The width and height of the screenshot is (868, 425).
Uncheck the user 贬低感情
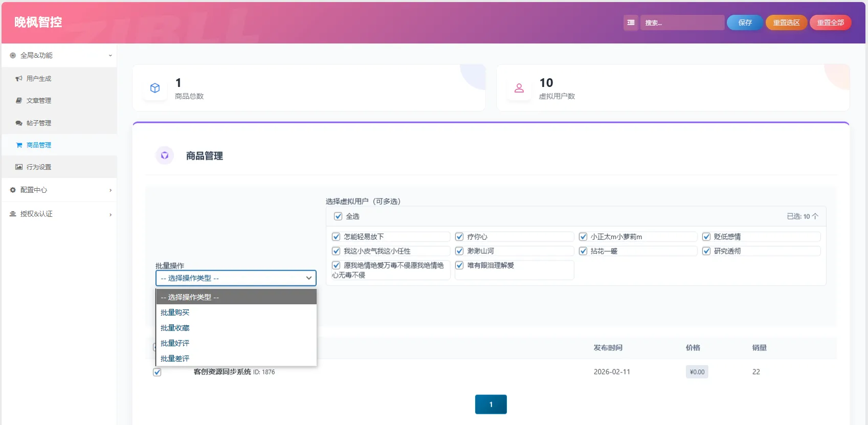[706, 237]
